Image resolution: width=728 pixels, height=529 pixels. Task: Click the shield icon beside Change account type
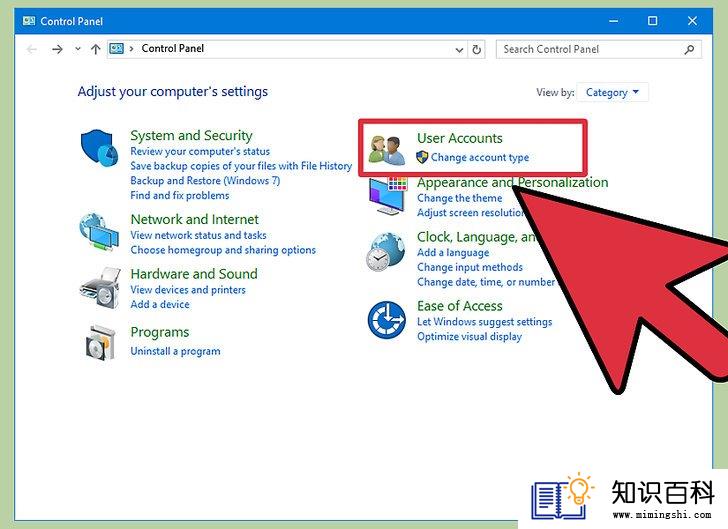[x=422, y=157]
